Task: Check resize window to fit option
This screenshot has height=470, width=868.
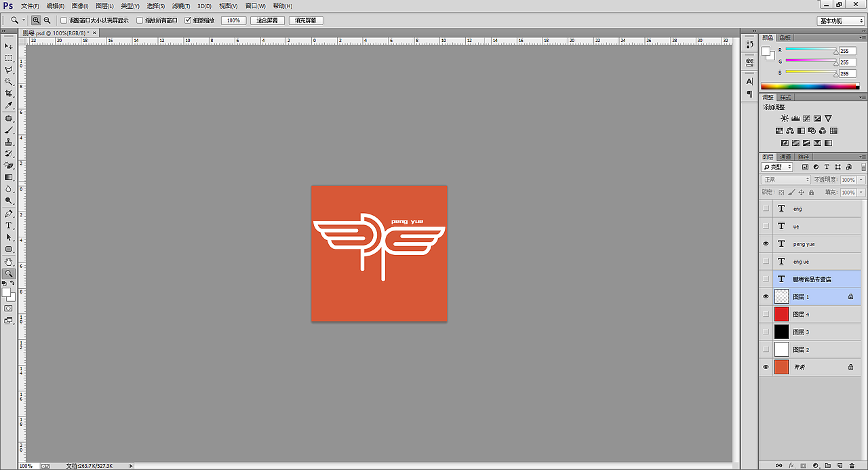Action: 64,20
